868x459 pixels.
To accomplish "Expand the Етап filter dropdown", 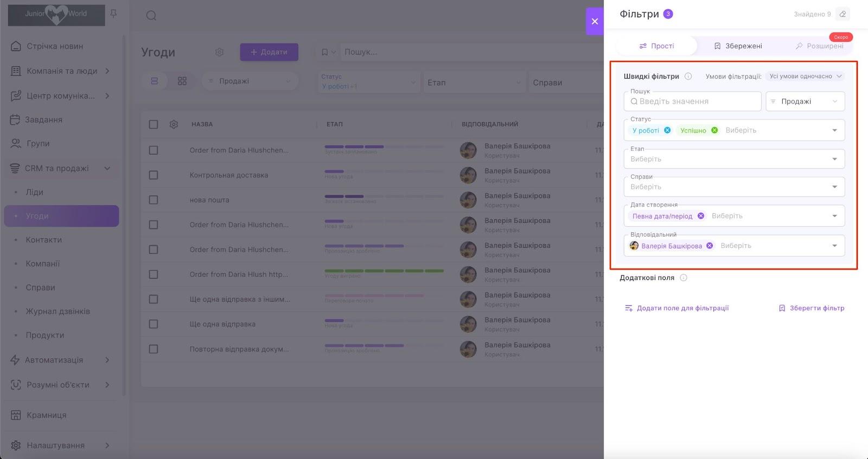I will (834, 159).
